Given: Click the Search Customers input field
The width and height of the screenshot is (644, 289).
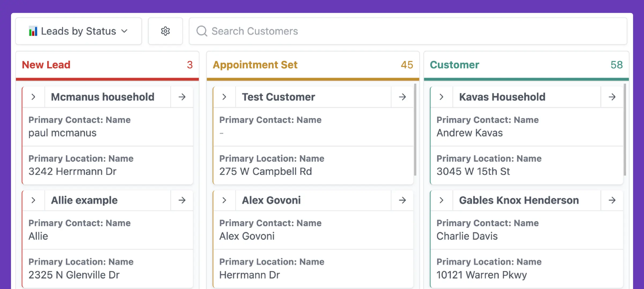Looking at the screenshot, I should (x=322, y=31).
